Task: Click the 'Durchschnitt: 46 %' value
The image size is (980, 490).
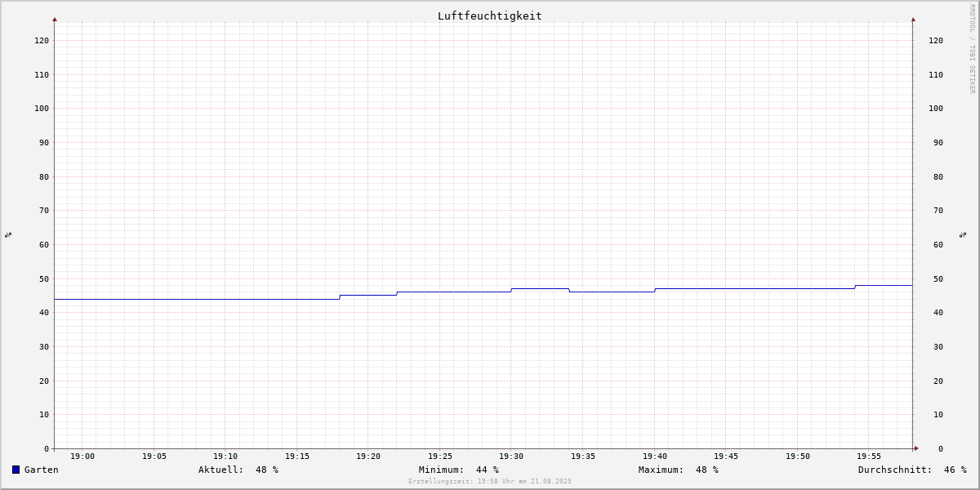Action: click(912, 470)
